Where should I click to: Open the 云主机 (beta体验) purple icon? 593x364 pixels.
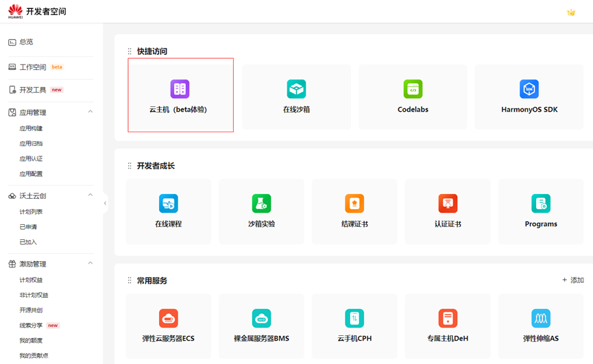click(x=180, y=89)
